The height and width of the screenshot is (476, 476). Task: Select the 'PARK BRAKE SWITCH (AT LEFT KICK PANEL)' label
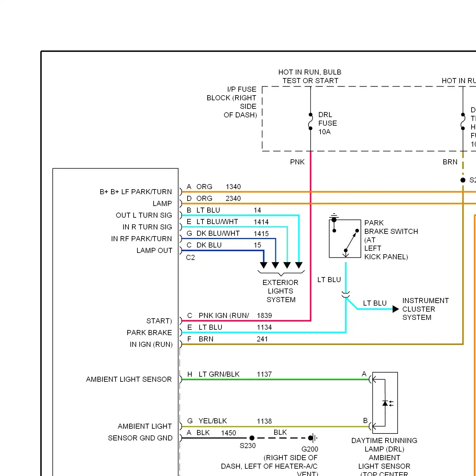tap(391, 240)
